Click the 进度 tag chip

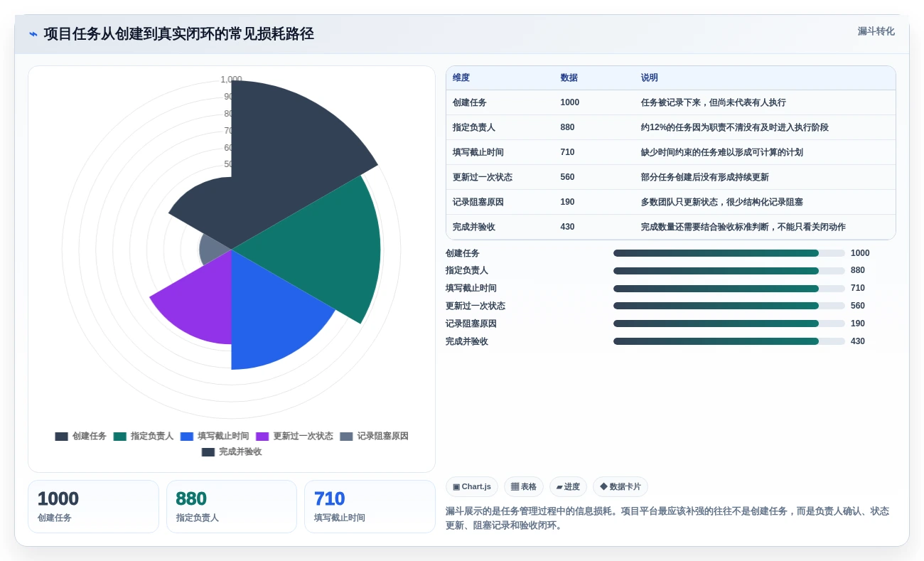[568, 487]
